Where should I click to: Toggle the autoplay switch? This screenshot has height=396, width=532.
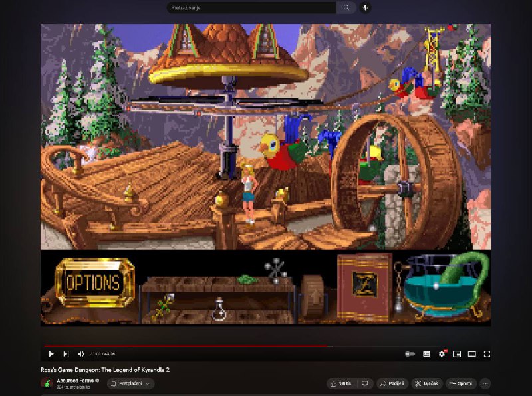pyautogui.click(x=410, y=354)
